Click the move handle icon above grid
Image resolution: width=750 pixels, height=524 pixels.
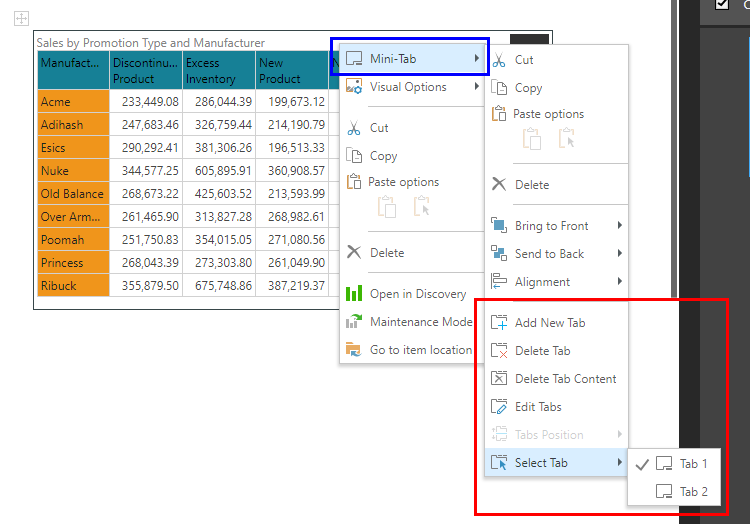[x=21, y=18]
